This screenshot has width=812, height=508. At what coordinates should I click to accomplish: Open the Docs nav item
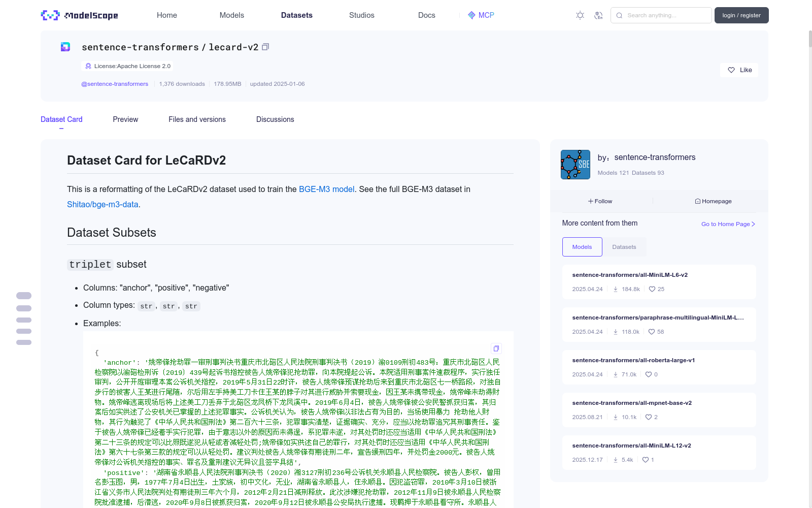point(427,15)
